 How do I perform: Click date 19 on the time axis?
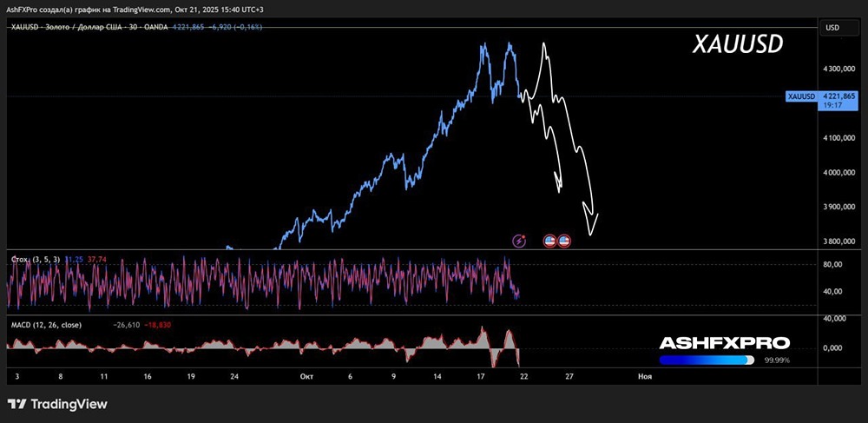click(190, 376)
